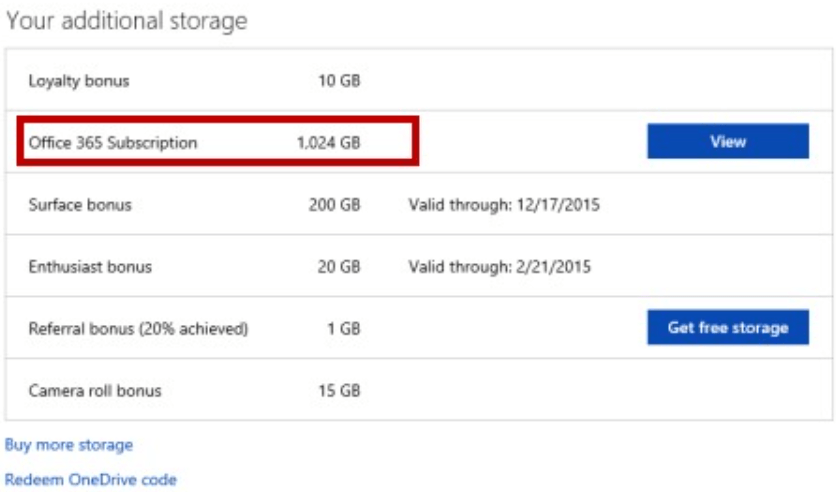Select the Camera roll bonus label
Image resolution: width=836 pixels, height=492 pixels.
(x=95, y=391)
